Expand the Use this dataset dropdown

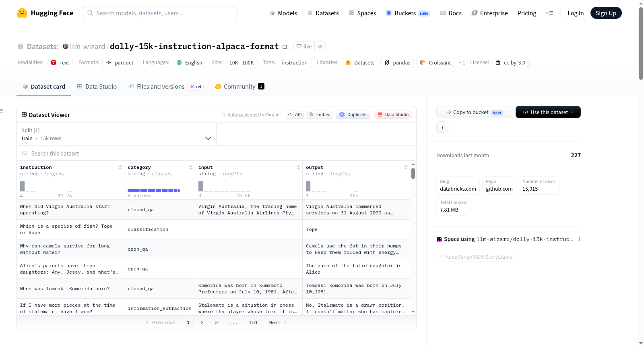548,112
